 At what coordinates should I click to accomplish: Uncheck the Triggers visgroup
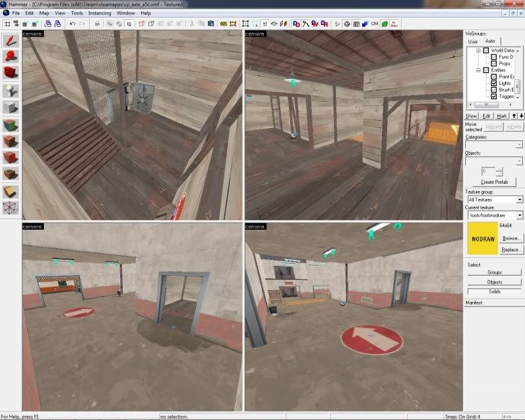click(493, 96)
